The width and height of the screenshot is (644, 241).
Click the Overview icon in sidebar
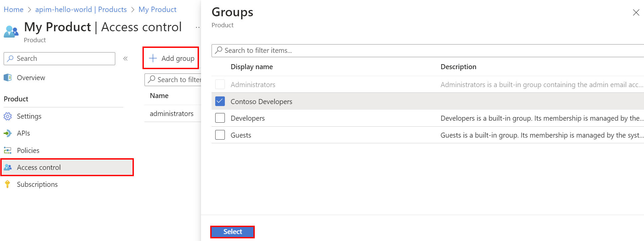tap(8, 77)
